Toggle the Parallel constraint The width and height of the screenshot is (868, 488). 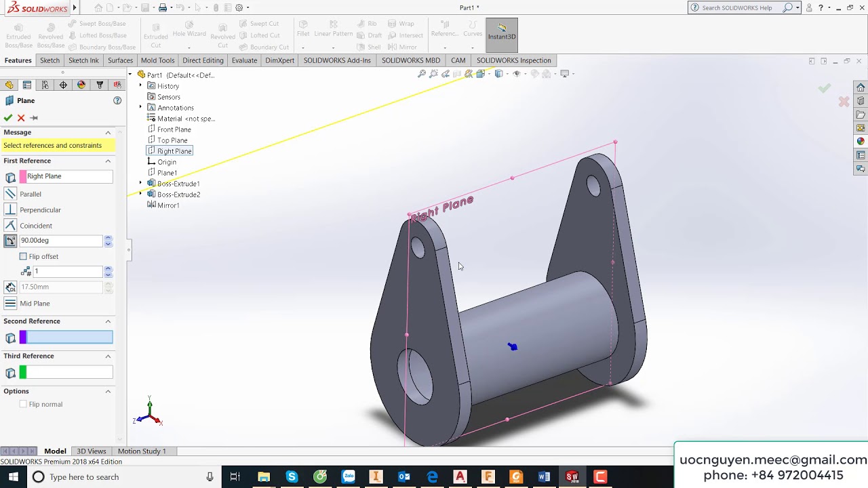click(x=10, y=194)
